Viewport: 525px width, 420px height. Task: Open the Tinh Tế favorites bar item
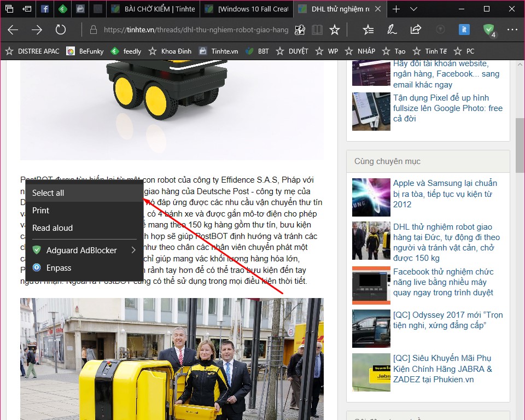tap(430, 51)
